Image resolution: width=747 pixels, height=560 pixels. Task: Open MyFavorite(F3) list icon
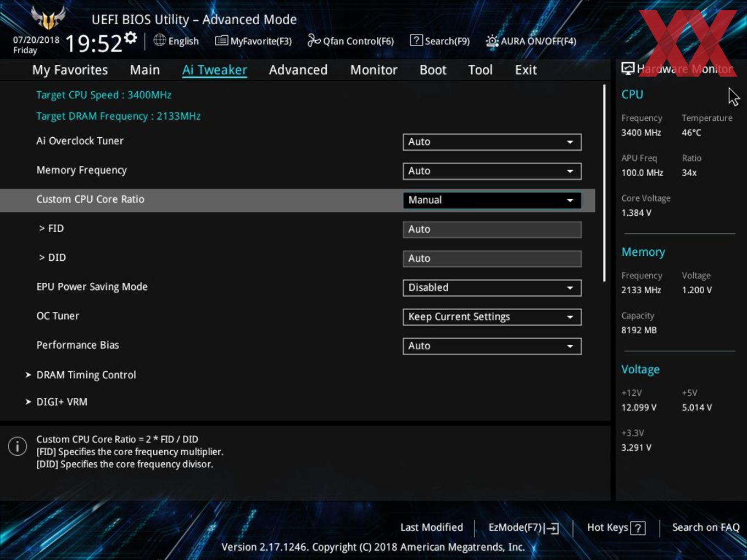[x=221, y=41]
